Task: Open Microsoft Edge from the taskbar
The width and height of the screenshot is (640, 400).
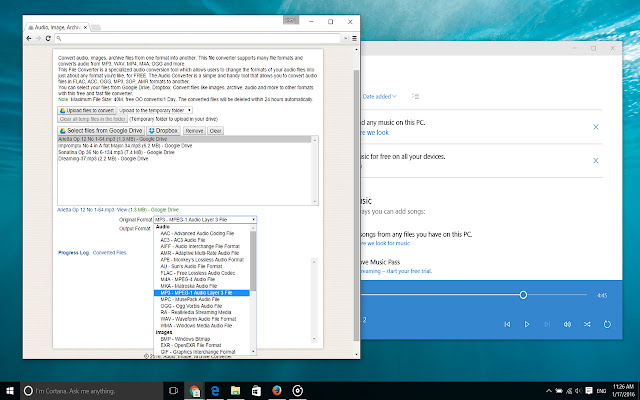Action: pyautogui.click(x=215, y=390)
